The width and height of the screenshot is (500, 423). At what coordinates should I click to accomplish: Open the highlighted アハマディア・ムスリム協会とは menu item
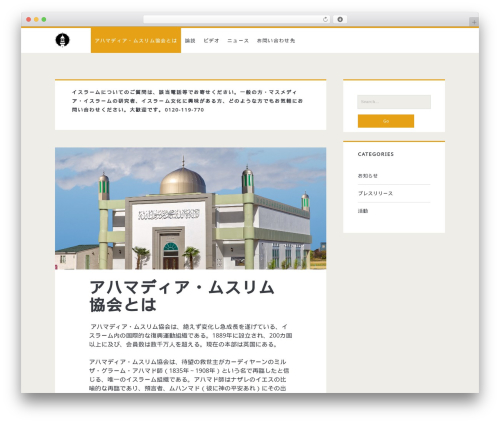point(136,40)
